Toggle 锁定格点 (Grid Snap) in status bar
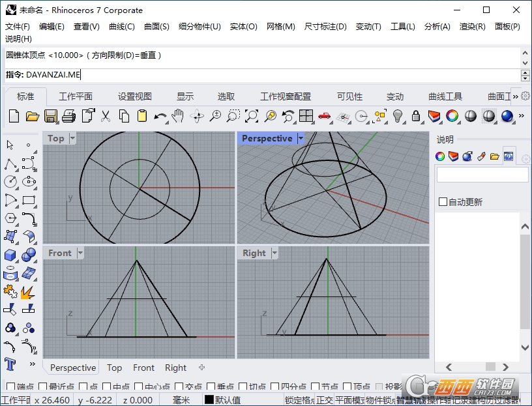Image resolution: width=532 pixels, height=406 pixels. tap(300, 400)
